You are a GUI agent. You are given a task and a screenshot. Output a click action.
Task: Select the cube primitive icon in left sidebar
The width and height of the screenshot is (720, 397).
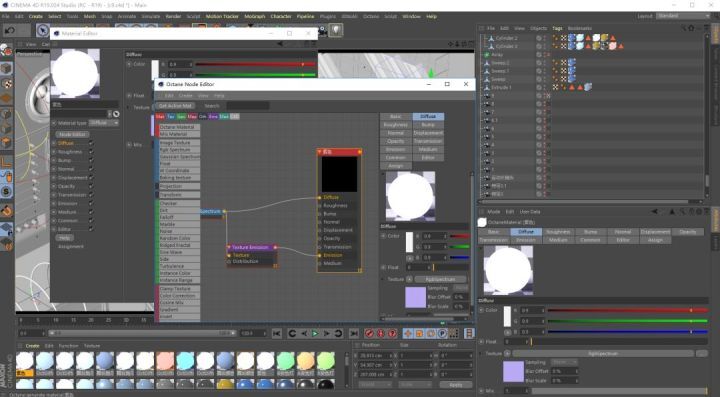(x=6, y=68)
